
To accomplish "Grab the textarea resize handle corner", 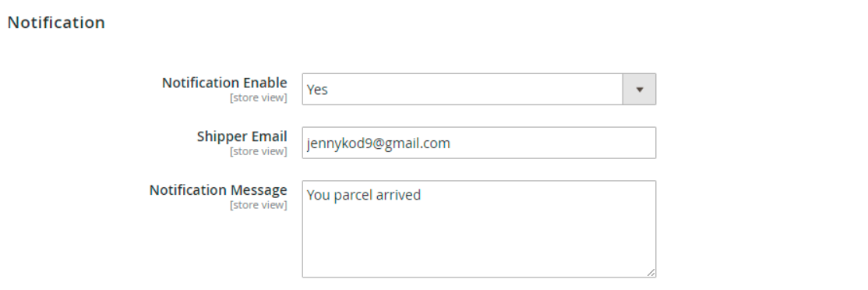I will pos(651,272).
